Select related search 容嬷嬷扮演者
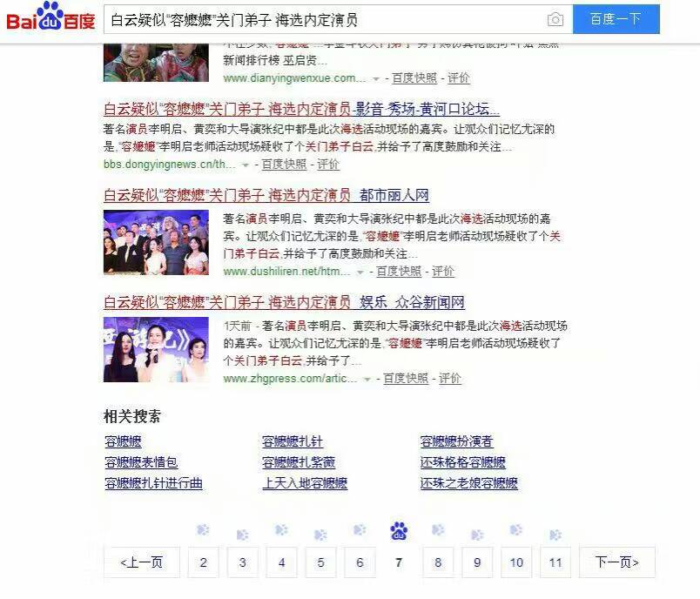The height and width of the screenshot is (599, 700). (x=456, y=441)
